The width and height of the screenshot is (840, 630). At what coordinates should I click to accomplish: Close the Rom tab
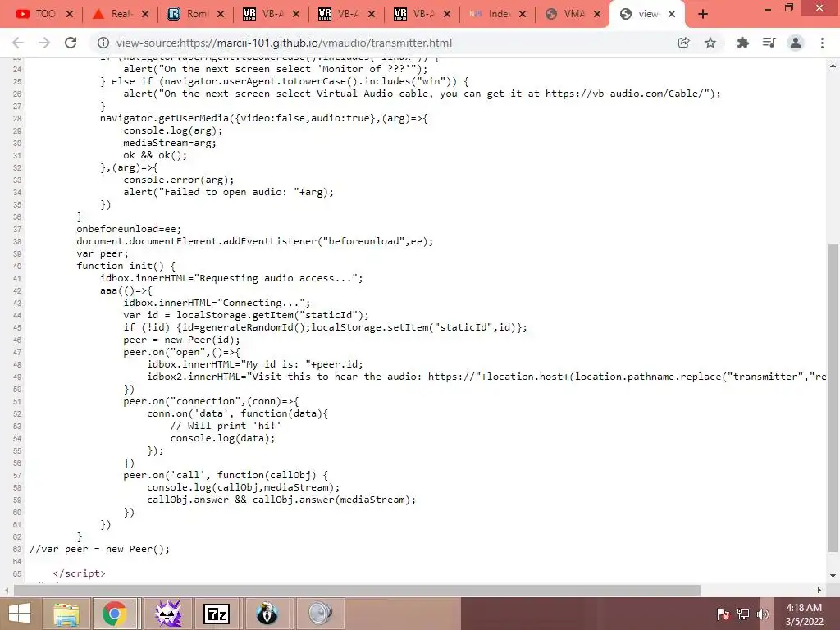click(x=221, y=15)
